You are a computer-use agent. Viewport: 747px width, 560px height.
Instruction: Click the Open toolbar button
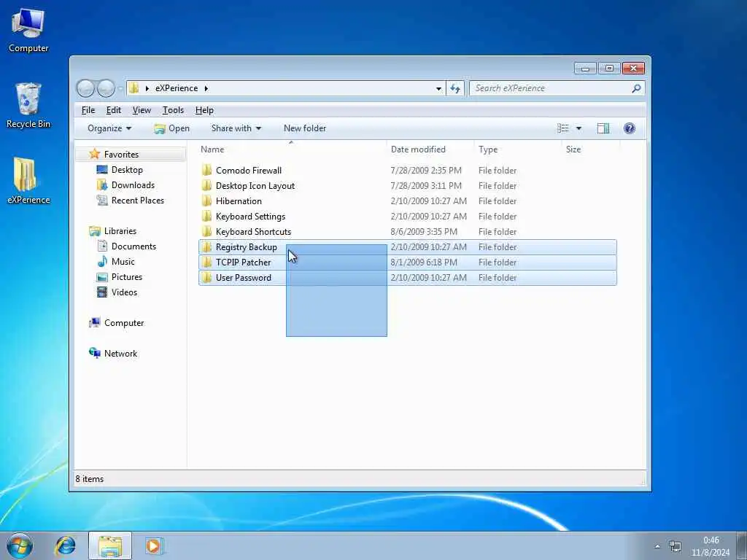point(171,128)
